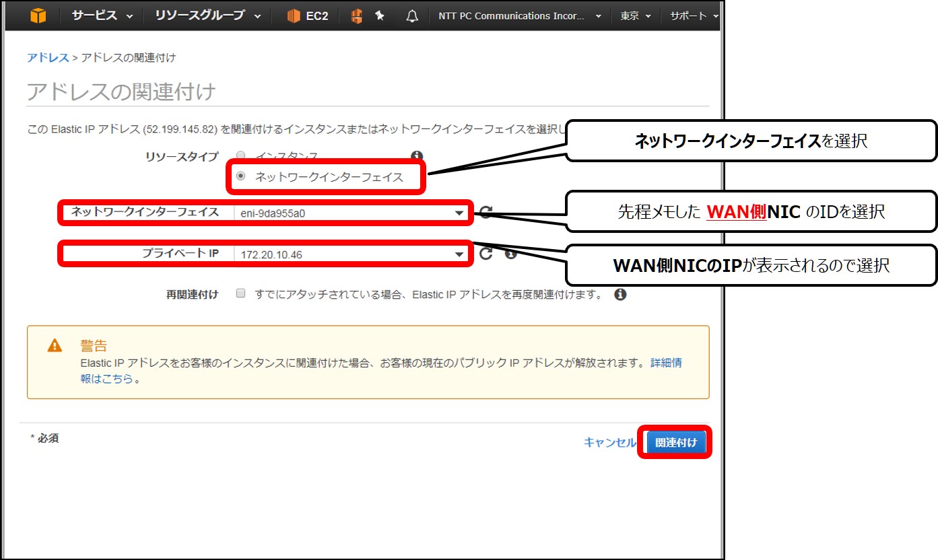Open the 172.20.10.46 private IP dropdown

[x=351, y=254]
